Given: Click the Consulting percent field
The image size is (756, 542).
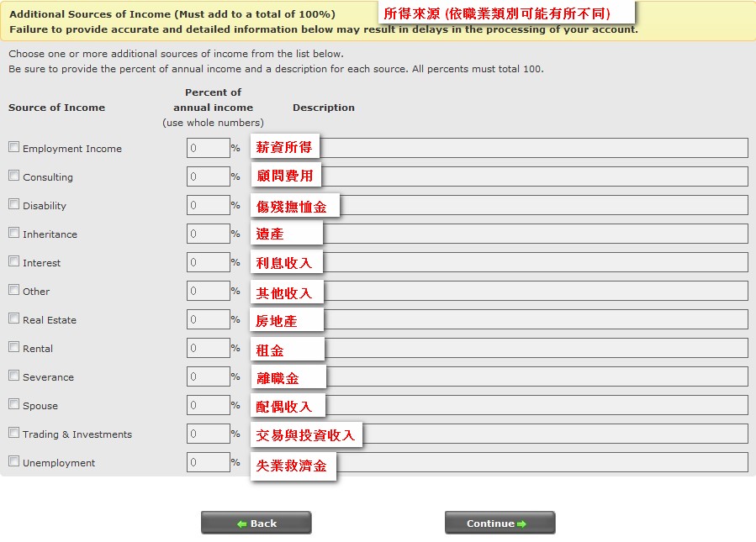Looking at the screenshot, I should pyautogui.click(x=209, y=176).
